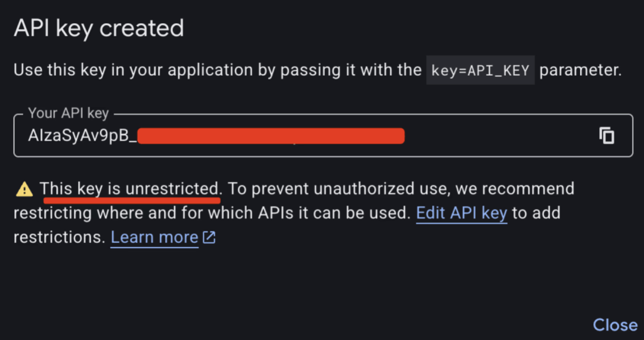The image size is (644, 340).
Task: Click inside the Your API key field
Action: (501, 136)
